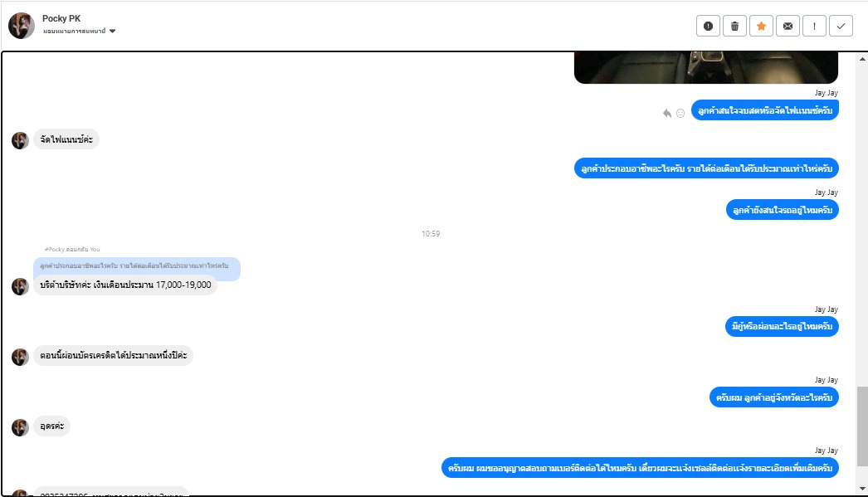Click the scrollbar down arrow
Screen dimensions: 868x497
click(x=862, y=488)
